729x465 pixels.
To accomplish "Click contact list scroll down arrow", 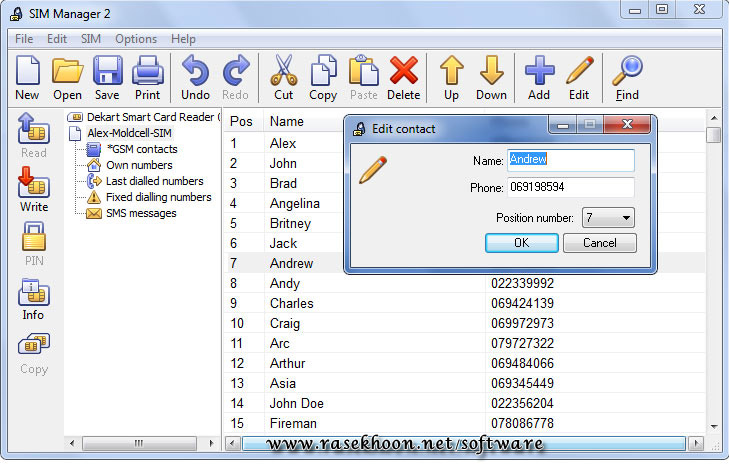I will click(x=714, y=426).
